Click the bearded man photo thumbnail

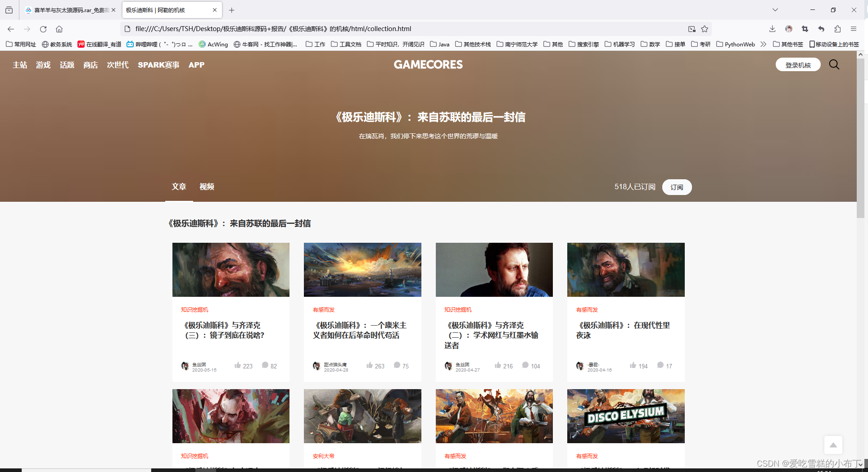(x=494, y=270)
